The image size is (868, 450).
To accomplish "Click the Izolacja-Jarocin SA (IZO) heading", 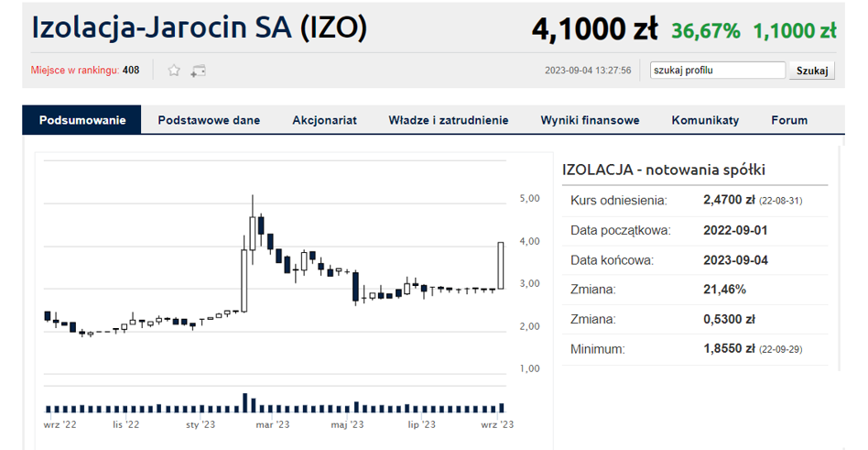I will [x=200, y=27].
